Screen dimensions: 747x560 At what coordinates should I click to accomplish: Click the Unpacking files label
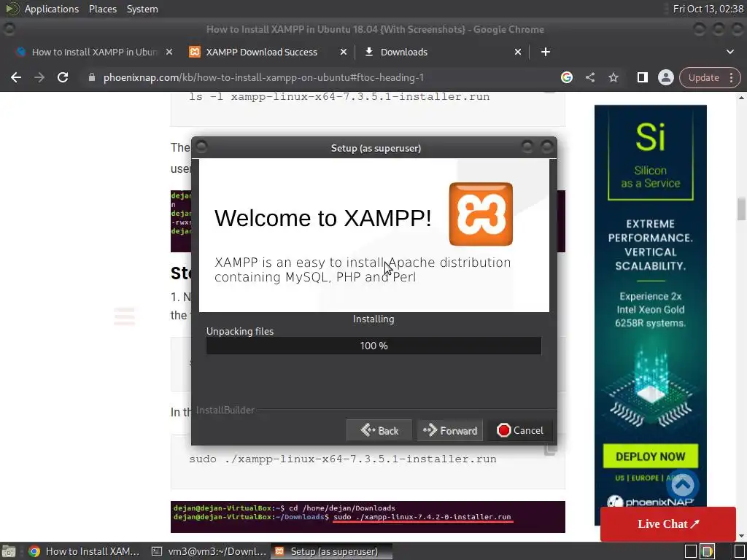click(239, 332)
